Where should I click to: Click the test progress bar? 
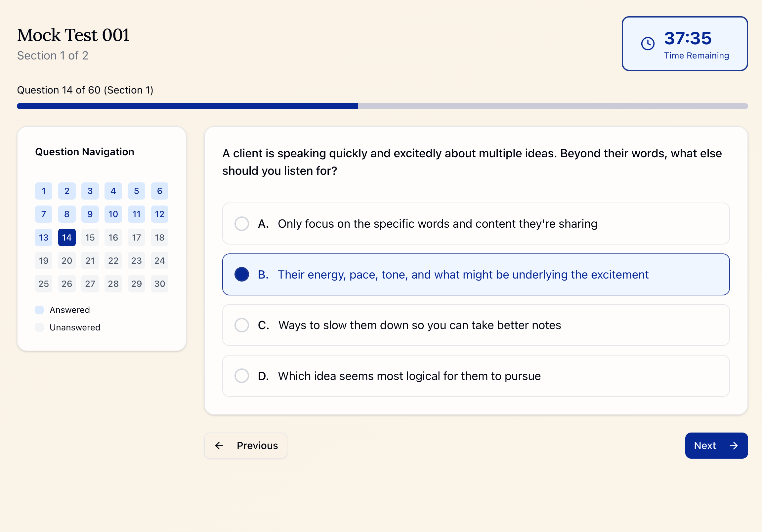(382, 106)
